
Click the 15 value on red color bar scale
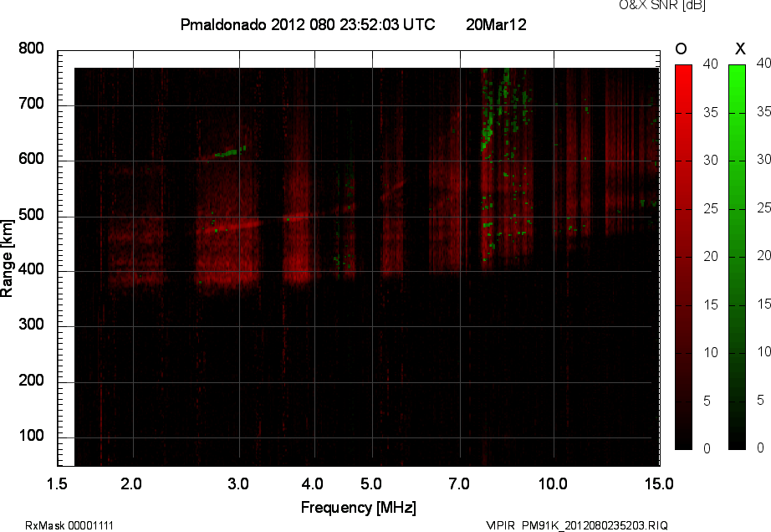[x=711, y=304]
